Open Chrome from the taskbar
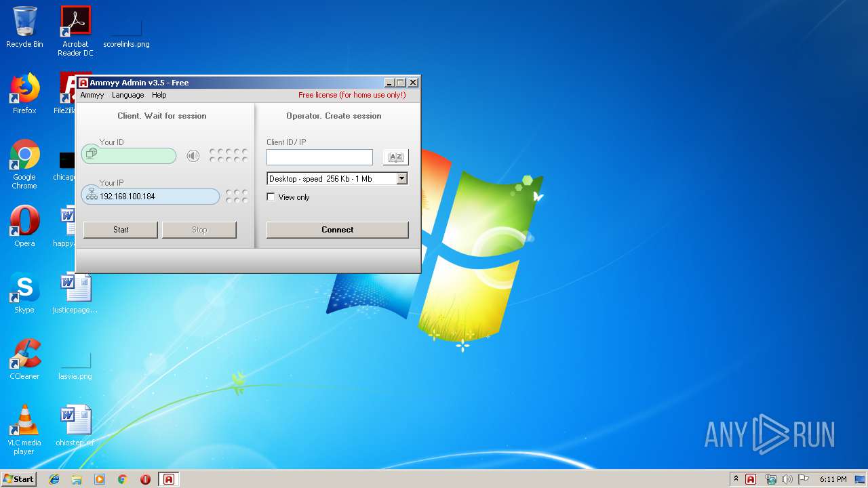The width and height of the screenshot is (868, 488). pos(123,479)
